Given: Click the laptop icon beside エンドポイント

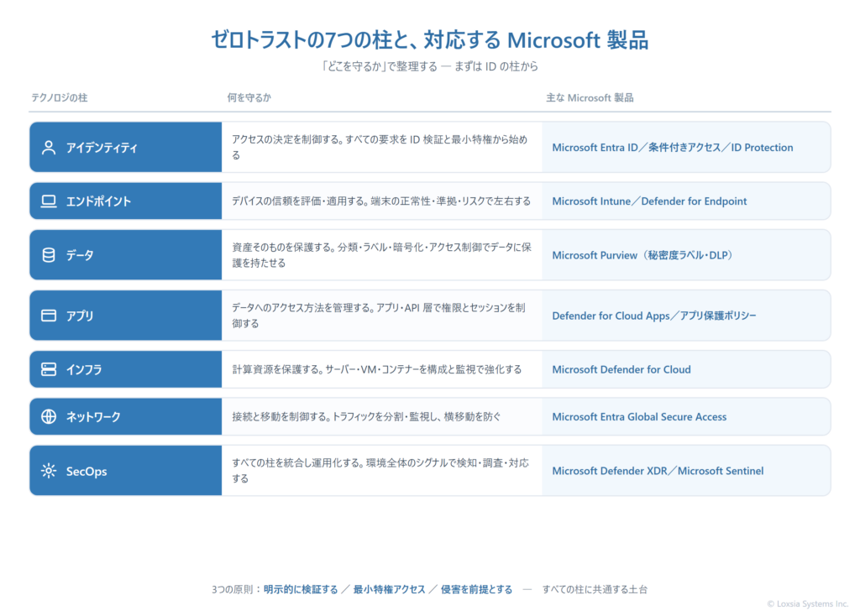Looking at the screenshot, I should (49, 201).
